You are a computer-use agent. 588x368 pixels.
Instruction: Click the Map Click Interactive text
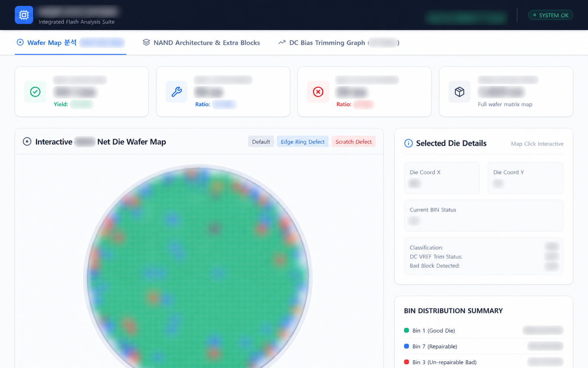[537, 144]
